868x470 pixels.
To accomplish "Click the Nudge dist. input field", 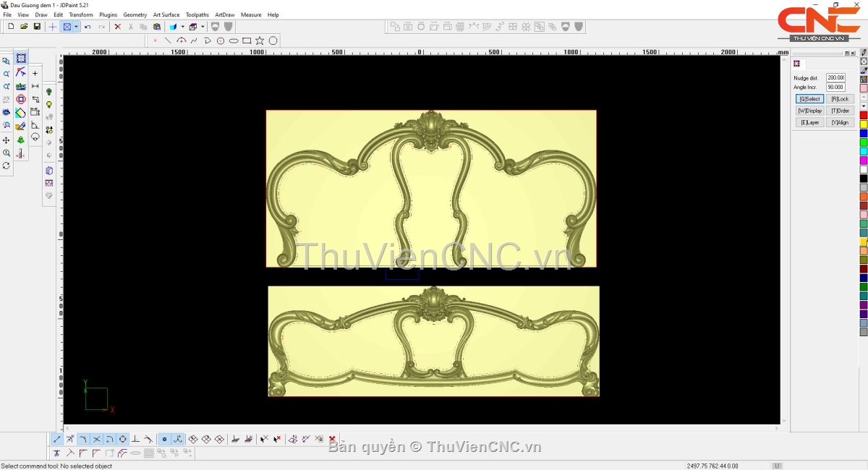I will pyautogui.click(x=835, y=78).
